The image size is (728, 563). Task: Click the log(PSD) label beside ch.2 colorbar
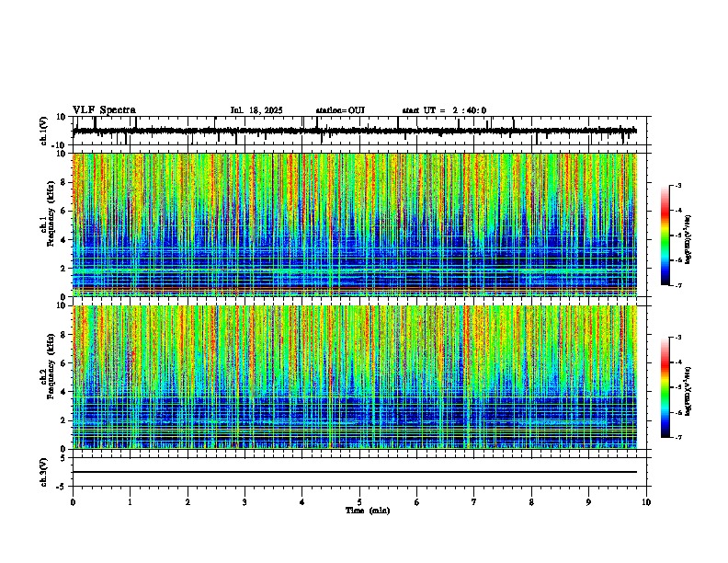click(x=688, y=392)
